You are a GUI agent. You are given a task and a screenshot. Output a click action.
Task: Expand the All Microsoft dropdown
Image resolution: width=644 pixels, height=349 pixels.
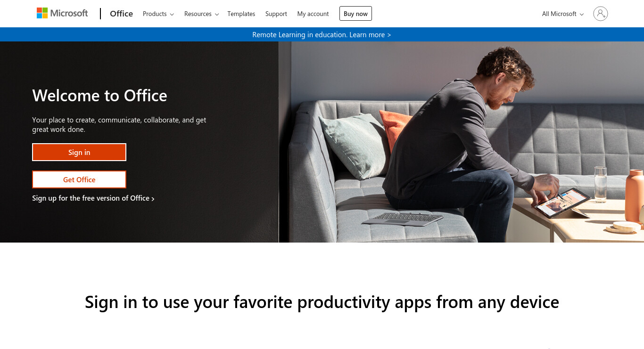coord(563,14)
